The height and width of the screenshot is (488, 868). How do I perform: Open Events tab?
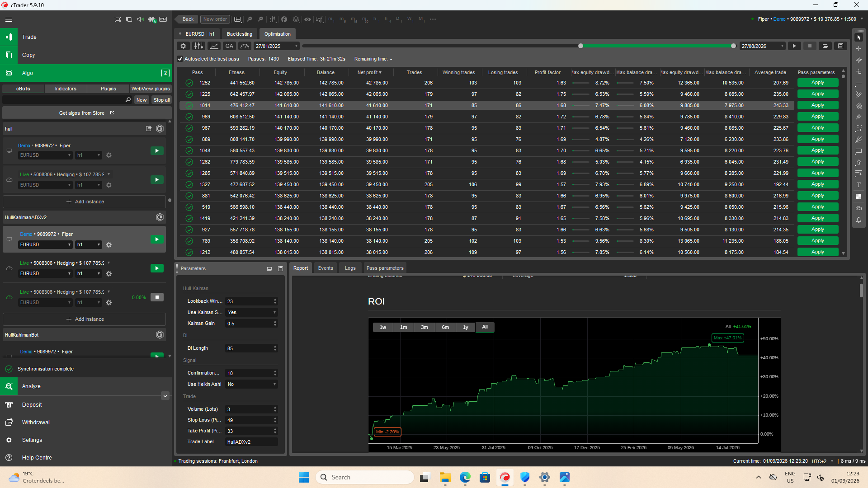point(325,268)
